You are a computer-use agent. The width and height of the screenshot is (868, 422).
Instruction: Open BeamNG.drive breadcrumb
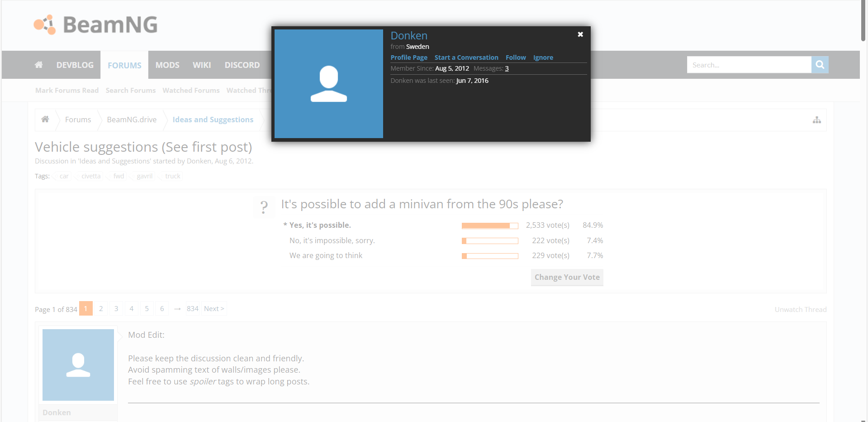(132, 120)
